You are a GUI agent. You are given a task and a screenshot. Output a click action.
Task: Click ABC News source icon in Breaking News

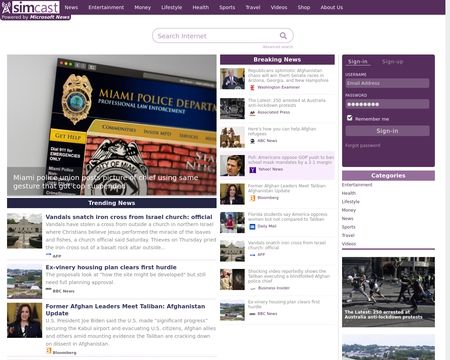pyautogui.click(x=252, y=141)
